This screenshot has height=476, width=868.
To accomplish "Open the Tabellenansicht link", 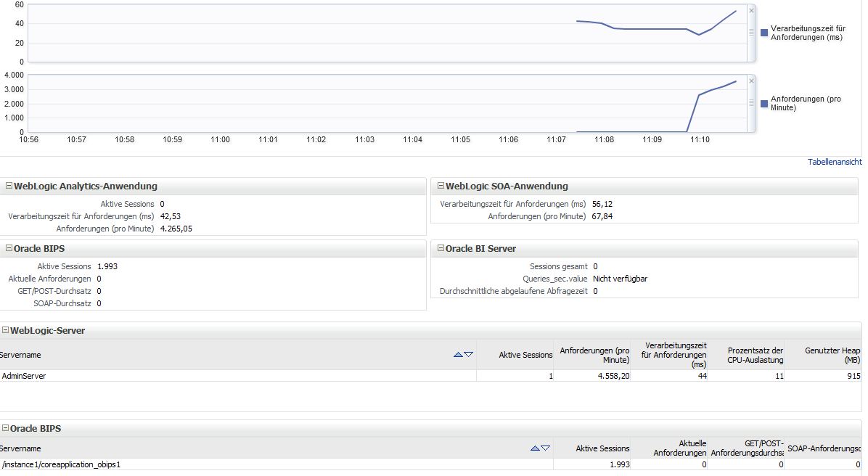I will (x=834, y=162).
